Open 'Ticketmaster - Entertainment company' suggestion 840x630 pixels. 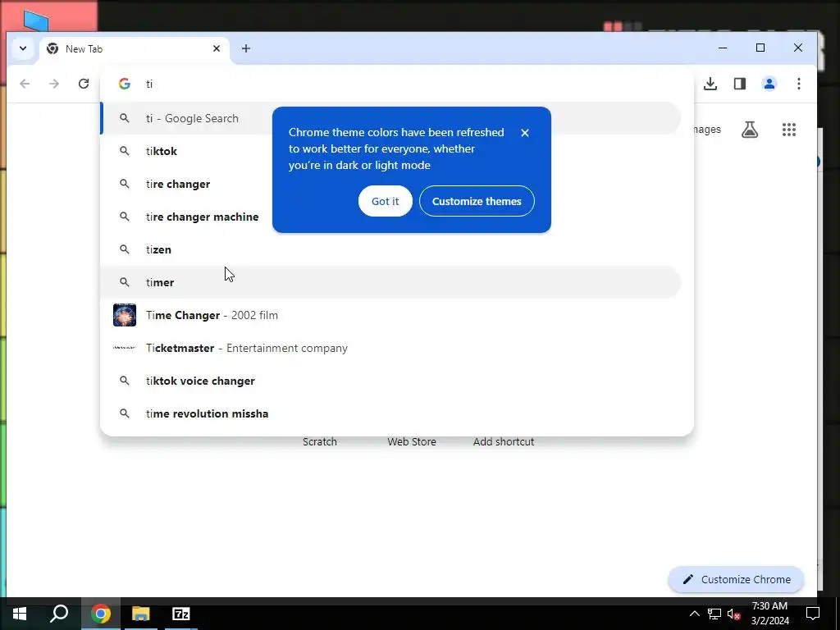pyautogui.click(x=391, y=348)
